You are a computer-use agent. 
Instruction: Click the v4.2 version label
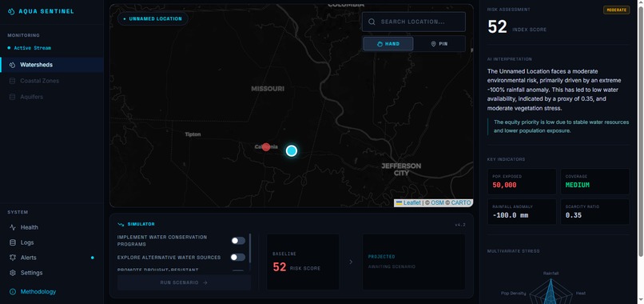pos(460,225)
